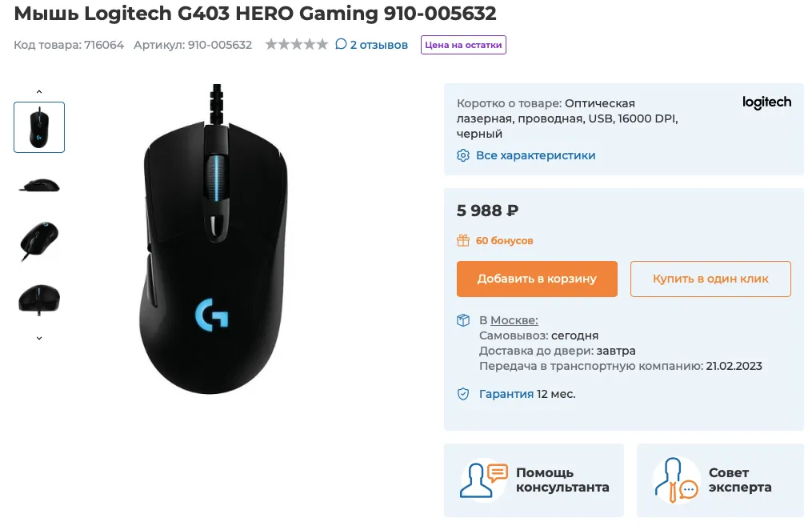The height and width of the screenshot is (526, 812).
Task: Click the gift icon next to 60 бонусов
Action: coord(463,240)
